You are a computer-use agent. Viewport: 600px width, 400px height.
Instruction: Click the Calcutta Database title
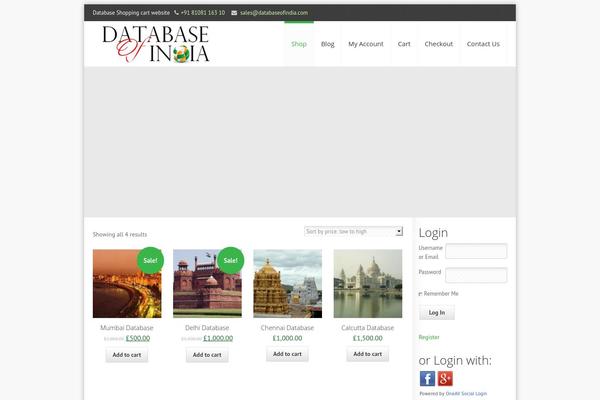[368, 328]
